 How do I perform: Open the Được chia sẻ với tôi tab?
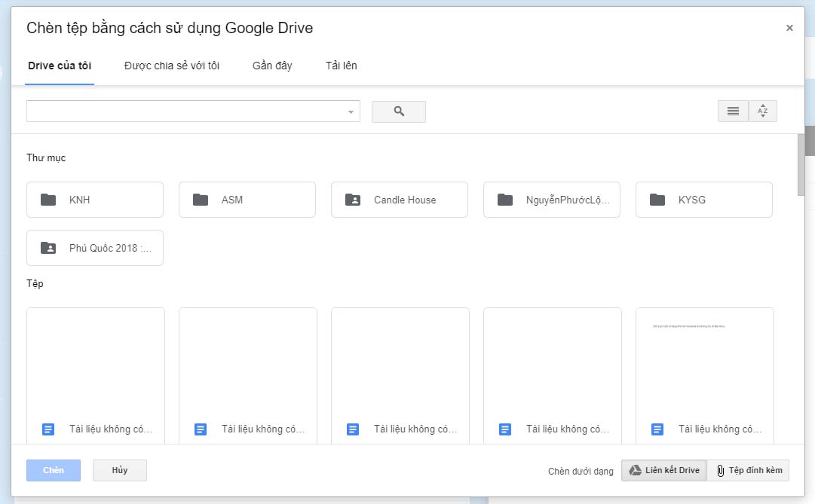[172, 66]
